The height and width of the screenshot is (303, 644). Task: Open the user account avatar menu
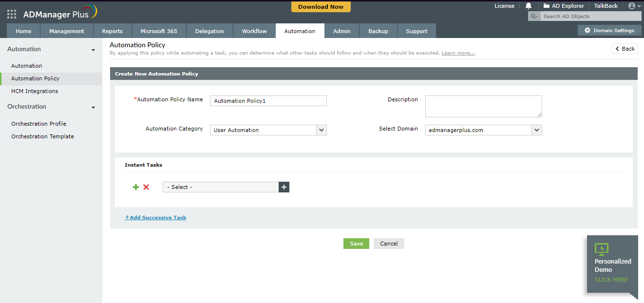(634, 6)
